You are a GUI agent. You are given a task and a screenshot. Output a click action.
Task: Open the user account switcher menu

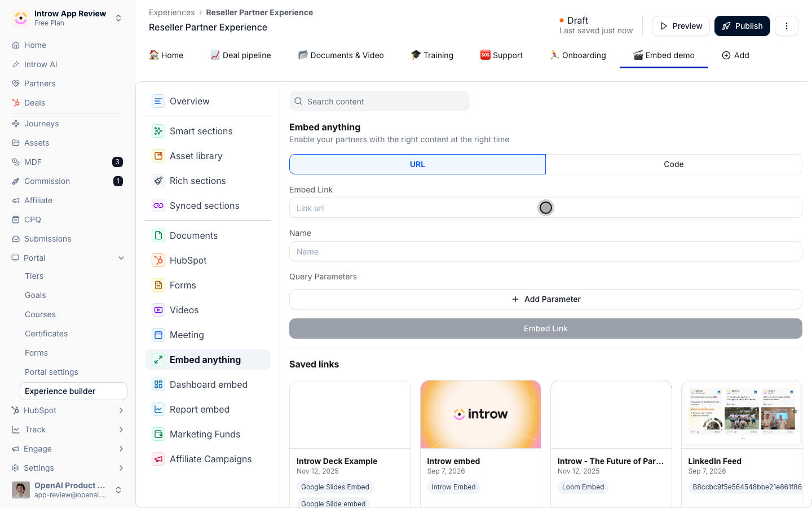point(118,490)
